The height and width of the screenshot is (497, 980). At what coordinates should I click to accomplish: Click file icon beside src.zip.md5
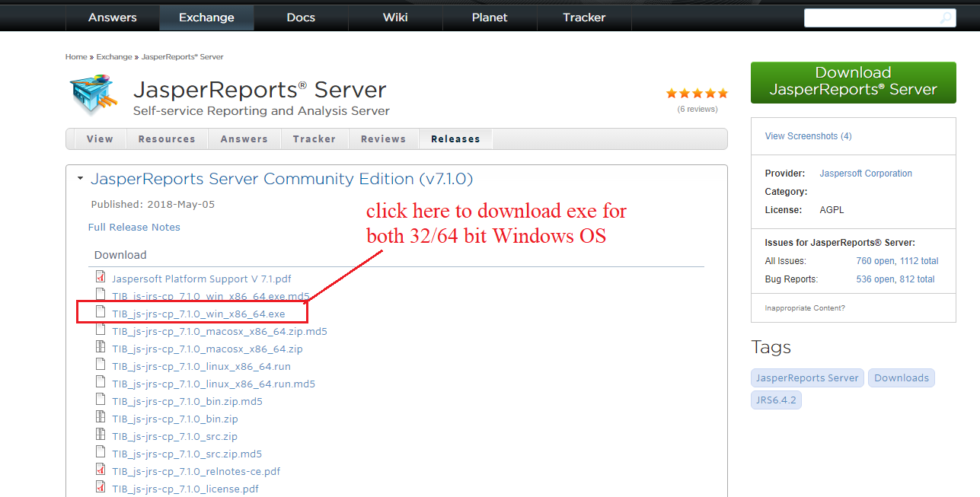[x=101, y=453]
